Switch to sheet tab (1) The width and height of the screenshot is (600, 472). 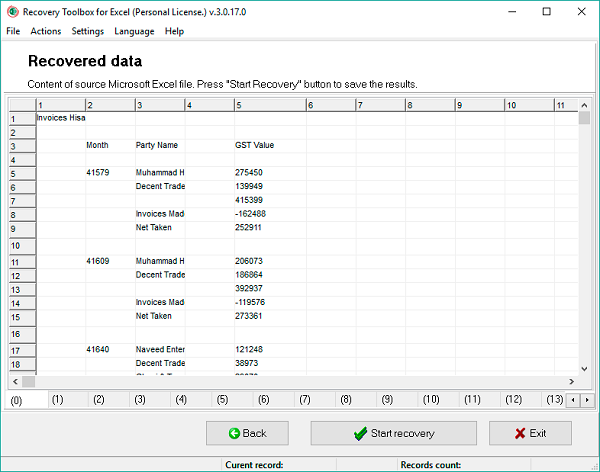[x=58, y=400]
